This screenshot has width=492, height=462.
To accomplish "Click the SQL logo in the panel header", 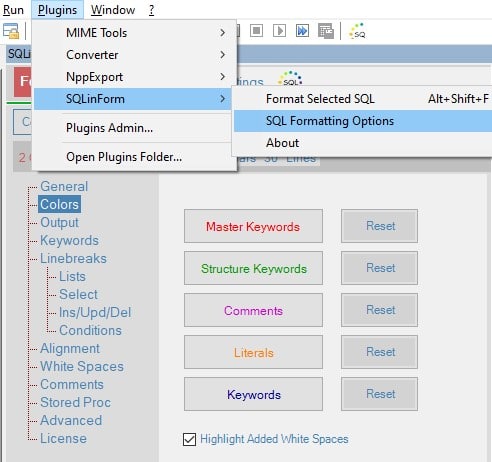I will pyautogui.click(x=291, y=79).
